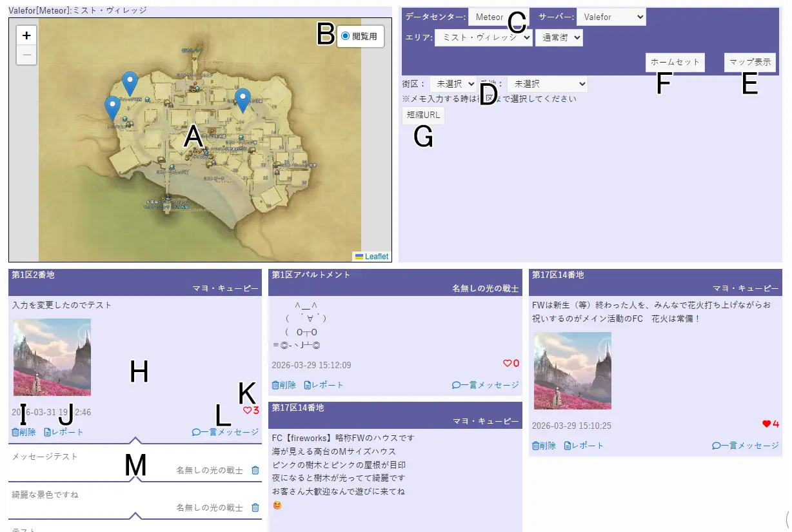Click the 短縮URL button

tap(423, 115)
